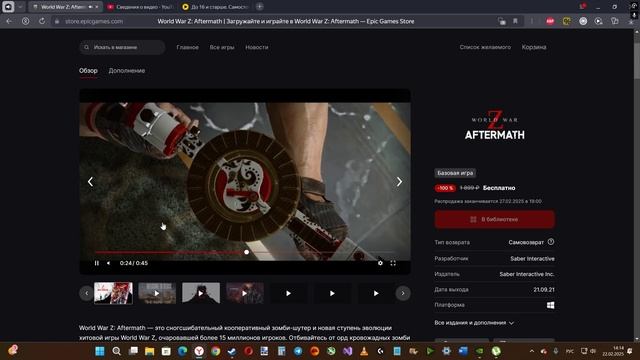Click the -100 % discount badge

[445, 188]
